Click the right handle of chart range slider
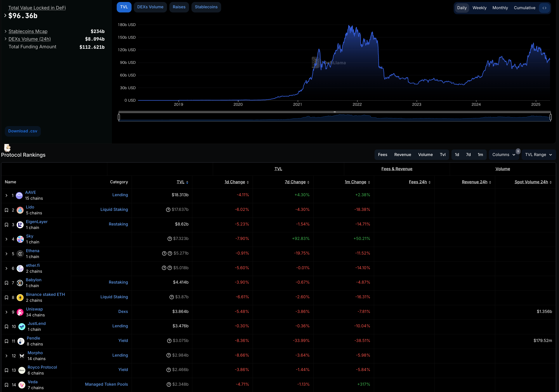This screenshot has width=559, height=392. point(550,117)
